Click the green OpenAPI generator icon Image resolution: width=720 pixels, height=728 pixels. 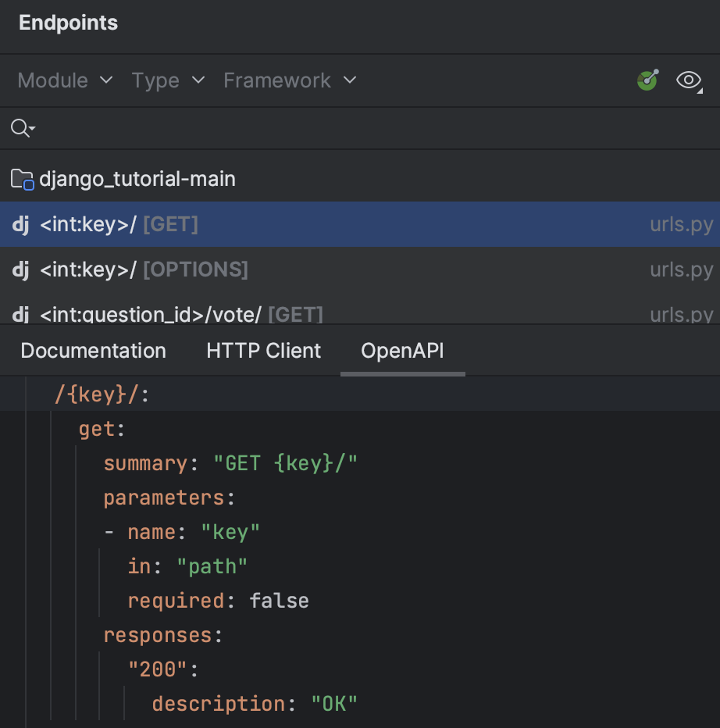point(648,80)
